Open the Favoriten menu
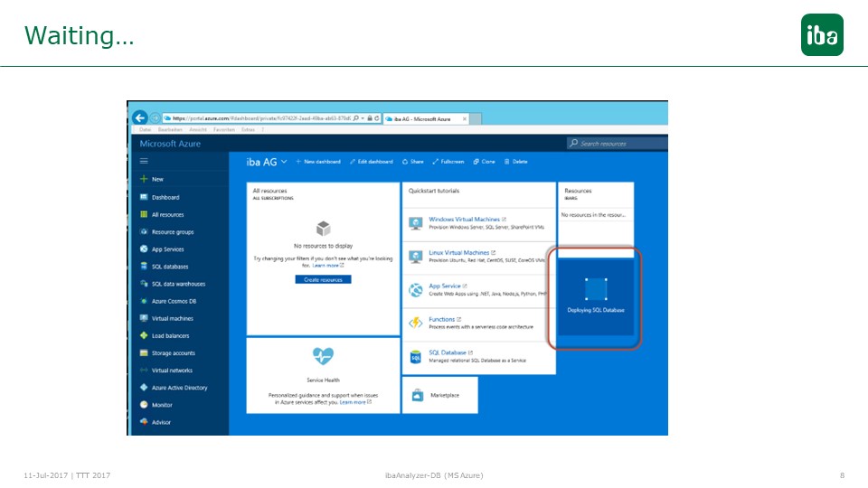Viewport: 868px width, 488px height. pyautogui.click(x=224, y=129)
